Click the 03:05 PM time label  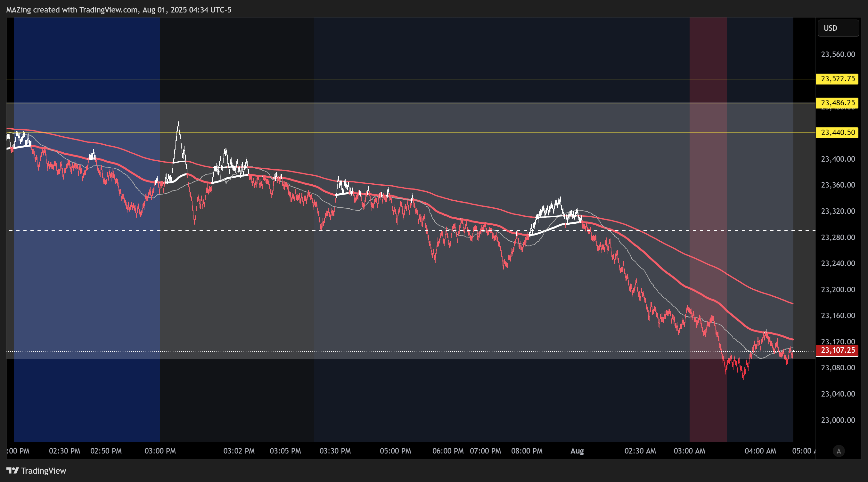pyautogui.click(x=285, y=451)
